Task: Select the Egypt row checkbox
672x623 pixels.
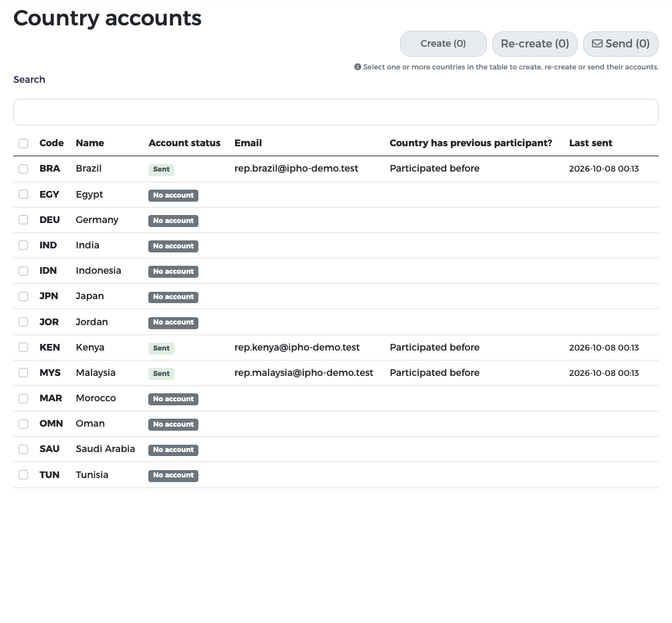Action: pos(23,194)
